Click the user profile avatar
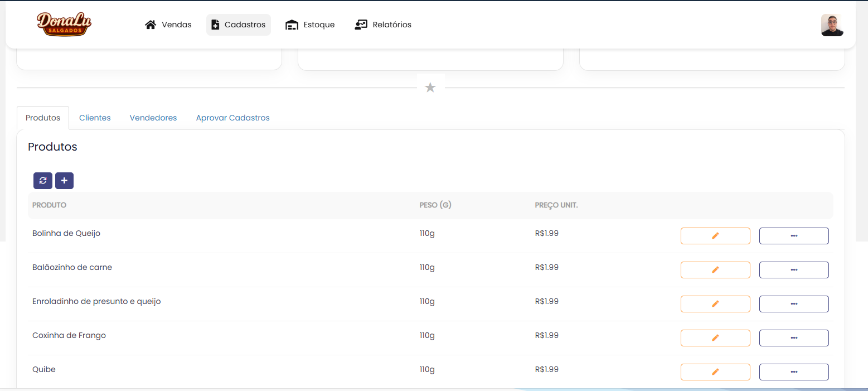The image size is (868, 391). [832, 25]
